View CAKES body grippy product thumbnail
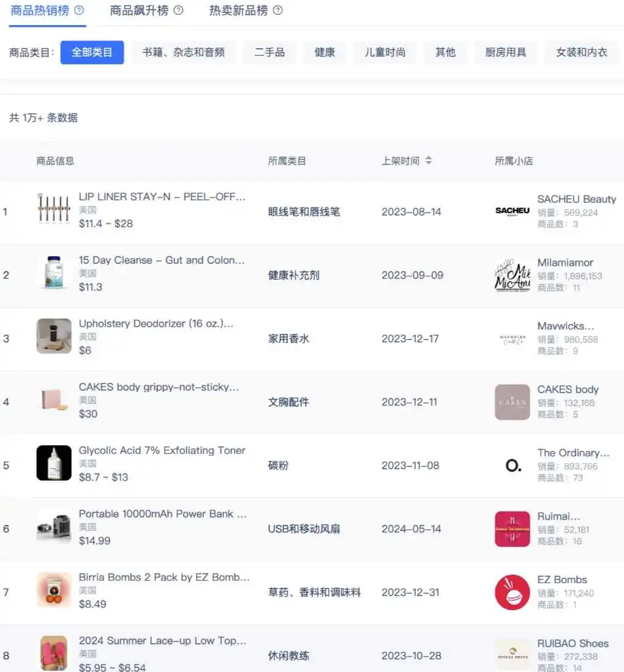The height and width of the screenshot is (672, 624). (54, 399)
